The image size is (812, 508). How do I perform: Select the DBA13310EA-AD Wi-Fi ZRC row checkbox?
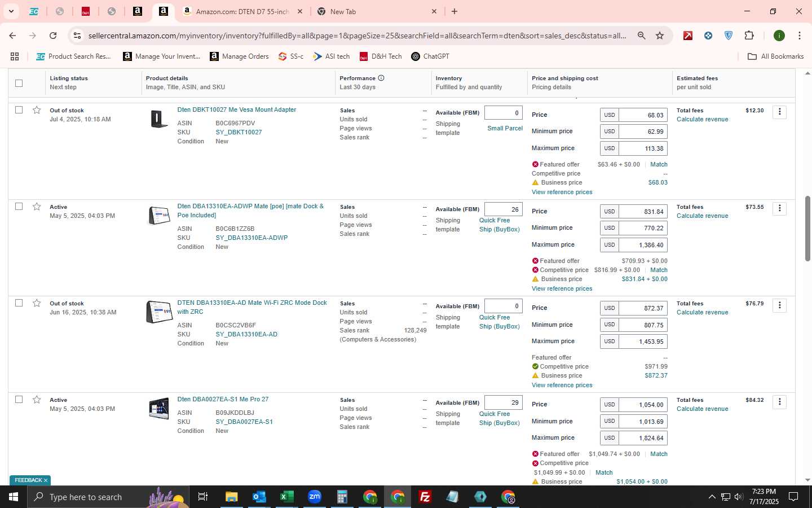pyautogui.click(x=19, y=303)
